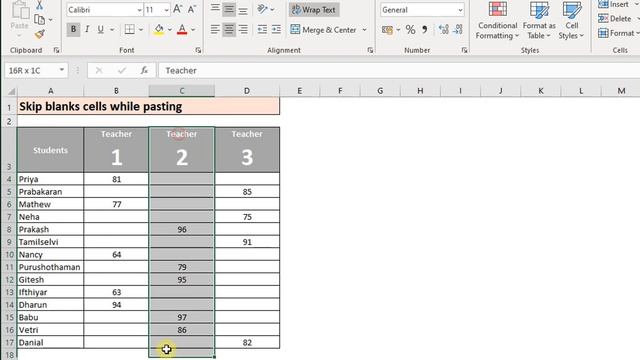Click the Accounting Number Format icon
Image resolution: width=640 pixels, height=360 pixels.
pos(387,29)
